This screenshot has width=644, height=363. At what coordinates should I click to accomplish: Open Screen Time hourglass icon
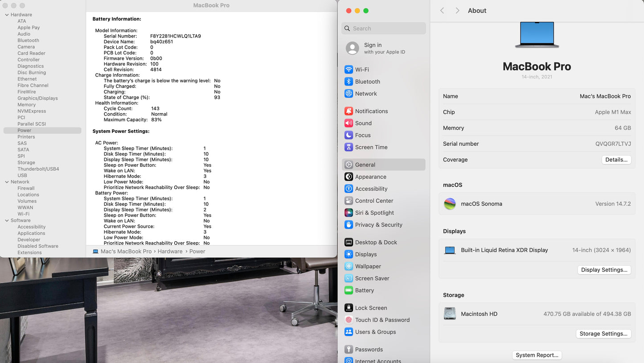point(349,147)
